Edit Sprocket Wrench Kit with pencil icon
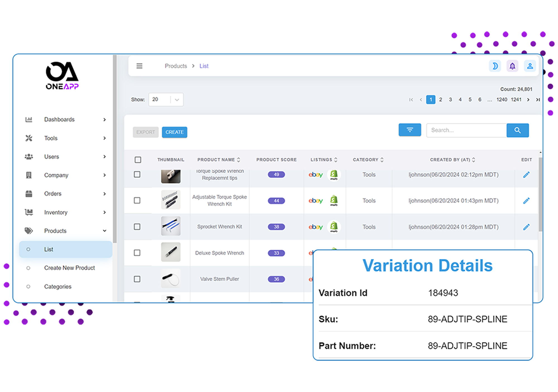This screenshot has width=558, height=392. point(526,227)
